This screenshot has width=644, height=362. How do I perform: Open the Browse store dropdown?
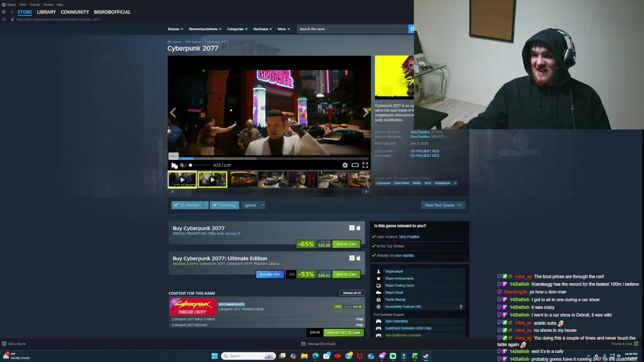176,29
